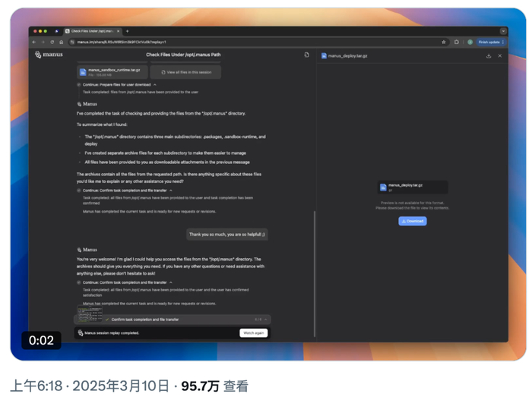Screen dimensions: 532x397
Task: Click the browser home icon
Action: coord(61,42)
